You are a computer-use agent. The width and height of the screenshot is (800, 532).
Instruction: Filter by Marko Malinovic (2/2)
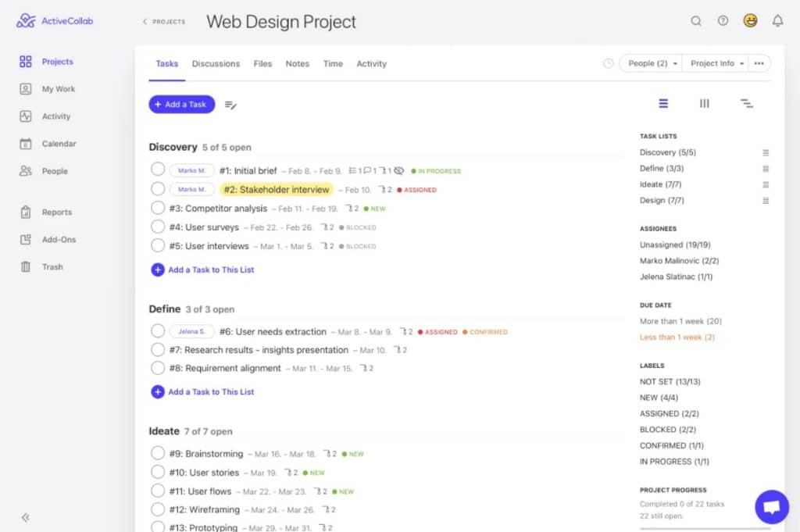679,261
